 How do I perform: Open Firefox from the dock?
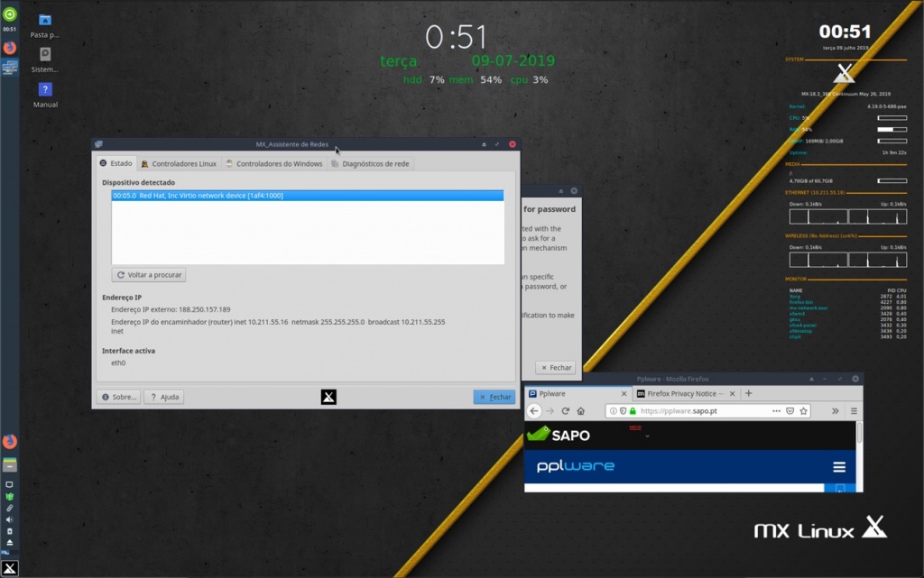[x=10, y=442]
